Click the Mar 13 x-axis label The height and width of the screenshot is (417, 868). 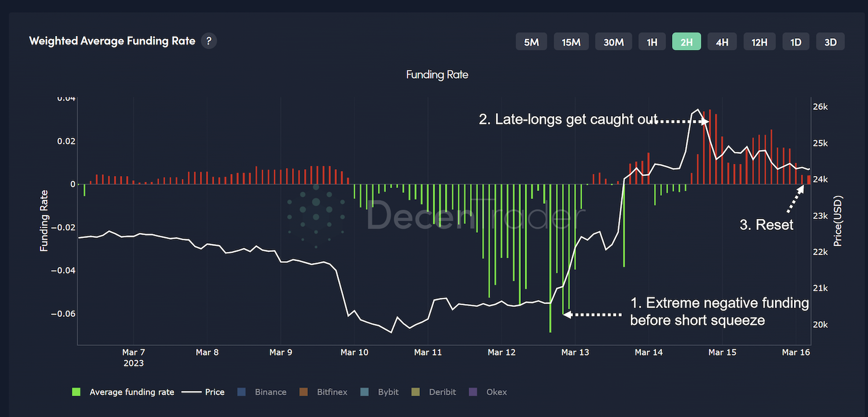(x=575, y=352)
